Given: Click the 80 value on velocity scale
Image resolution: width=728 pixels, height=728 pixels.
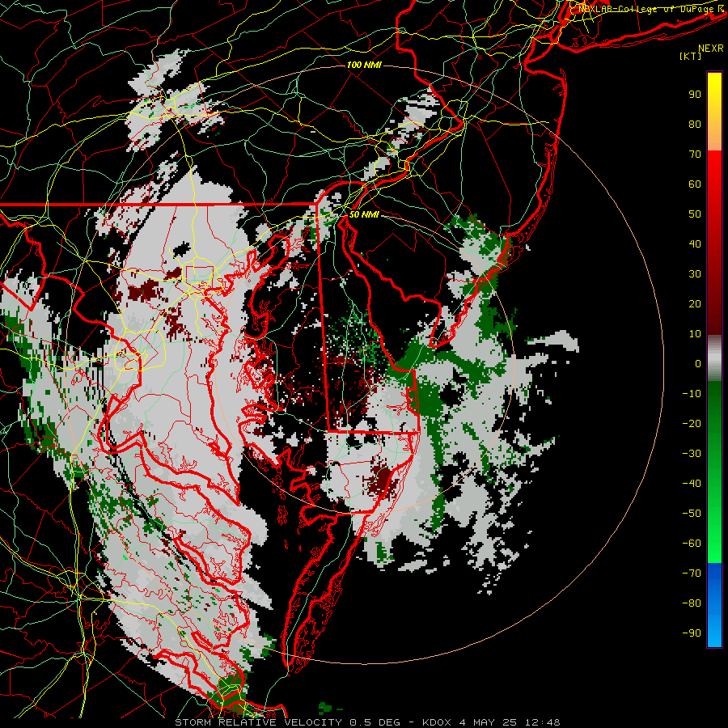Looking at the screenshot, I should pyautogui.click(x=695, y=124).
